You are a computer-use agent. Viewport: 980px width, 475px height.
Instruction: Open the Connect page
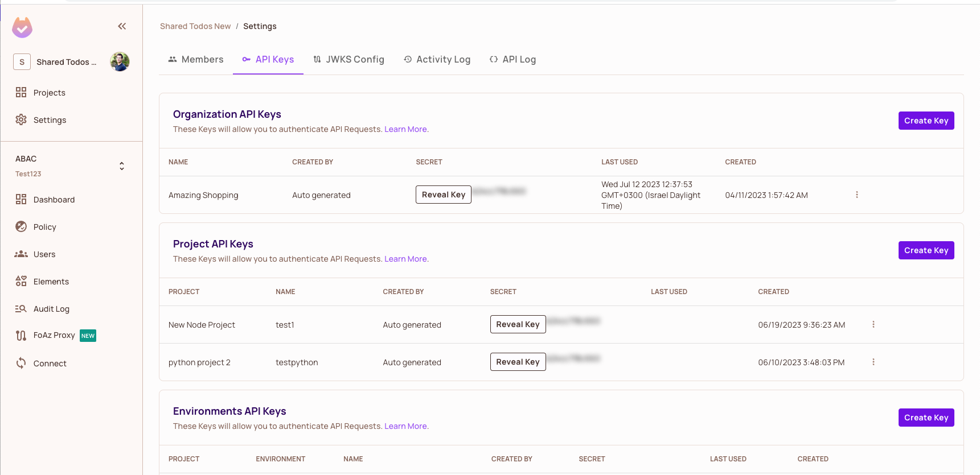click(41, 364)
